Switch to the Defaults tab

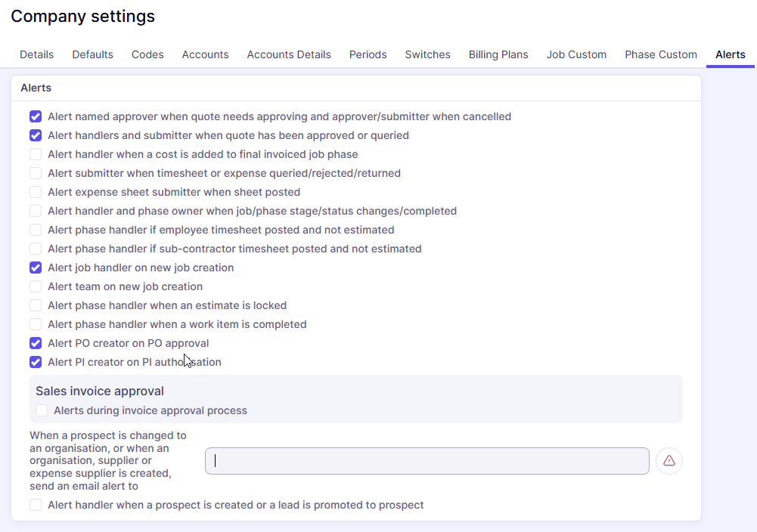point(92,54)
